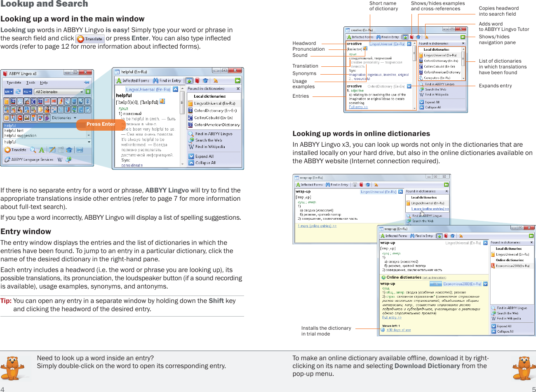Click the Translate button in the main window
The width and height of the screenshot is (536, 392).
[x=16, y=150]
